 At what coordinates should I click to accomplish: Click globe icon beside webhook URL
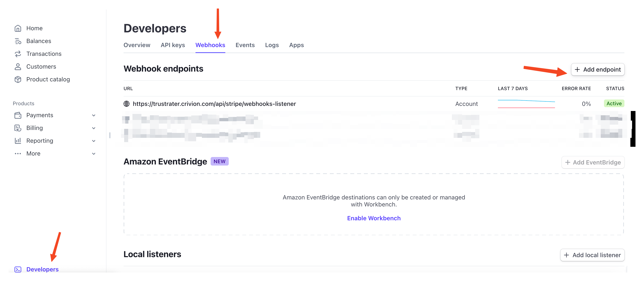point(126,104)
